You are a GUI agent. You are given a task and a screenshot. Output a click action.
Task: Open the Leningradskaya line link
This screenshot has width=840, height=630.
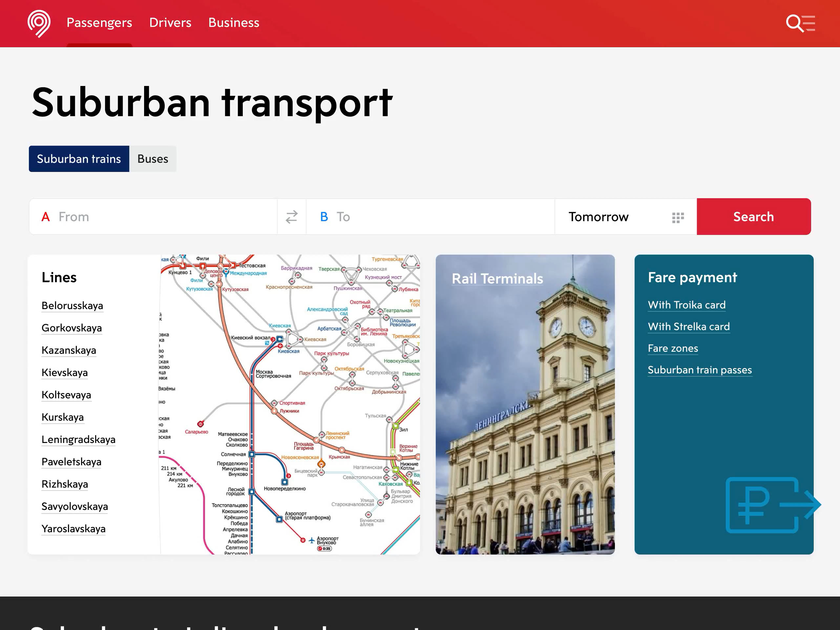click(x=78, y=439)
